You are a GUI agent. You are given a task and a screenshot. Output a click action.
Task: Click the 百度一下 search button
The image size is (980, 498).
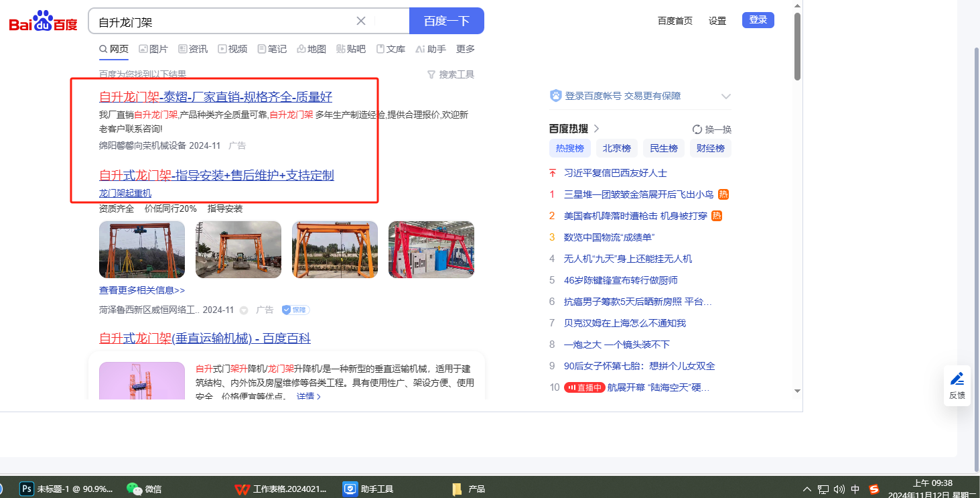[447, 21]
